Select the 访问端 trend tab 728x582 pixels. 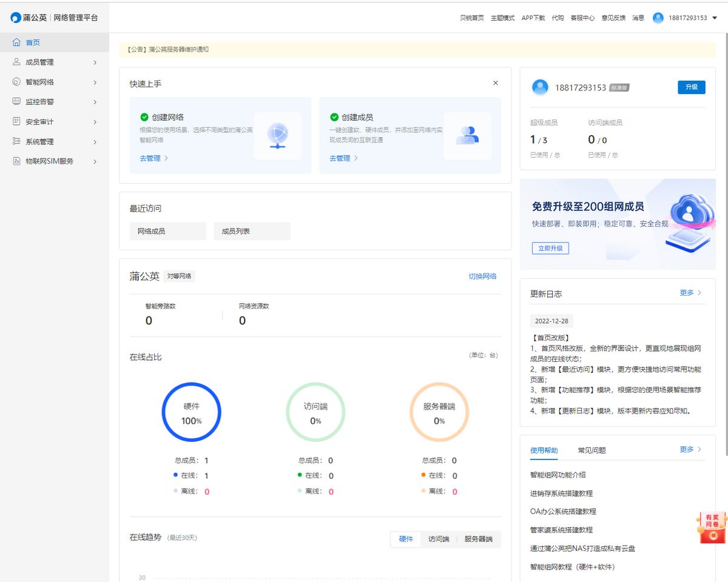coord(439,539)
